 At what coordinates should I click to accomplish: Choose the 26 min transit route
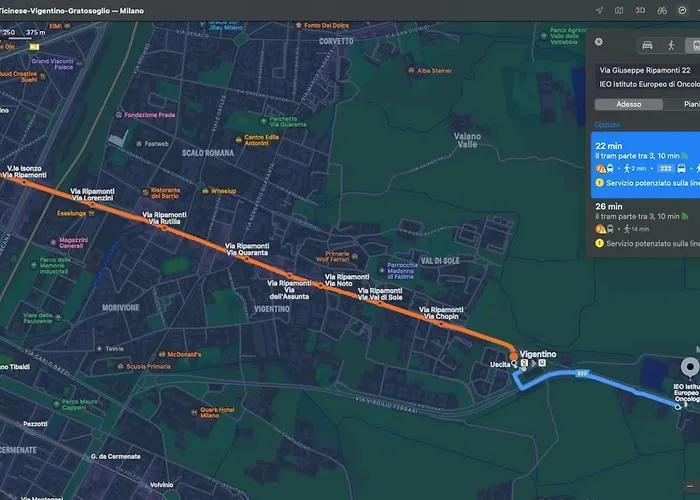click(646, 225)
